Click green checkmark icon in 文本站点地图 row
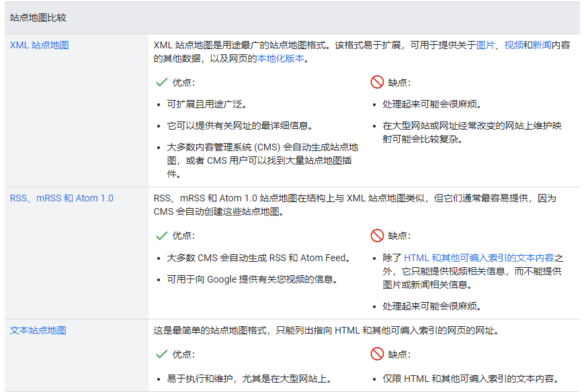The height and width of the screenshot is (392, 584). click(161, 354)
